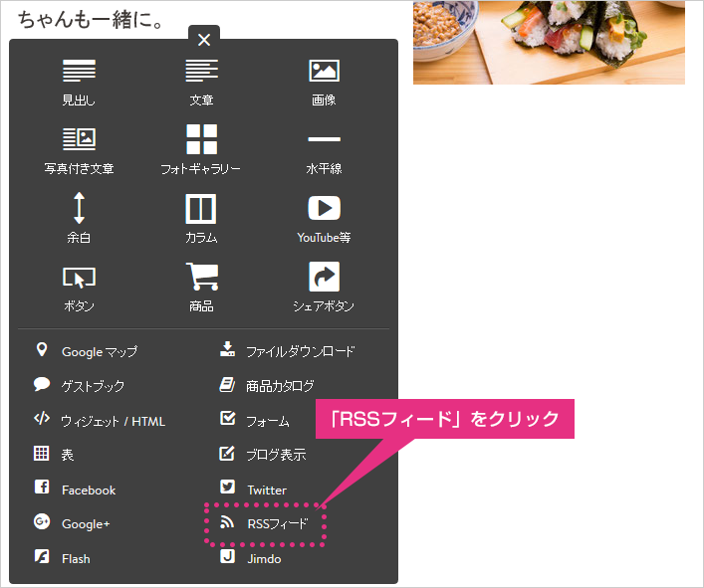Insert 写真付き文章 text with photo
704x588 pixels.
[79, 150]
